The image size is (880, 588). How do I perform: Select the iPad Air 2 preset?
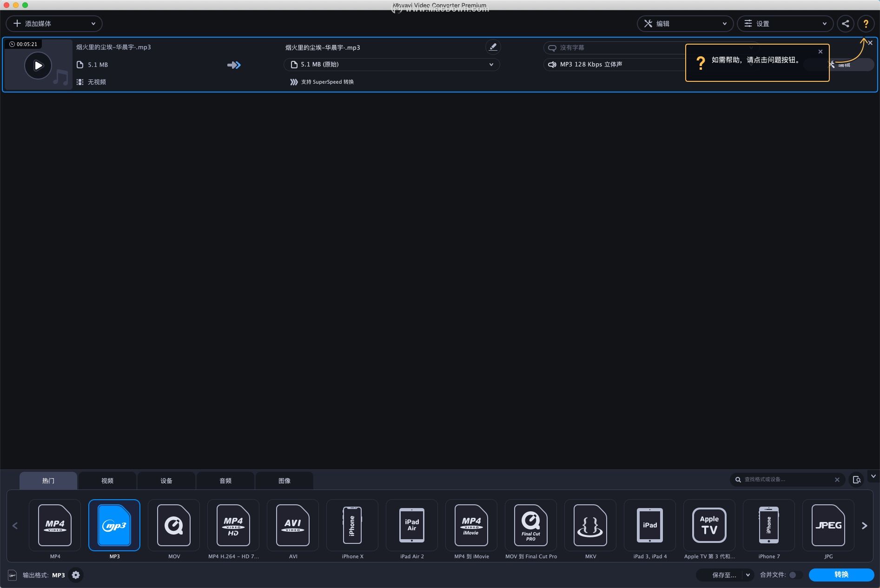pyautogui.click(x=412, y=525)
